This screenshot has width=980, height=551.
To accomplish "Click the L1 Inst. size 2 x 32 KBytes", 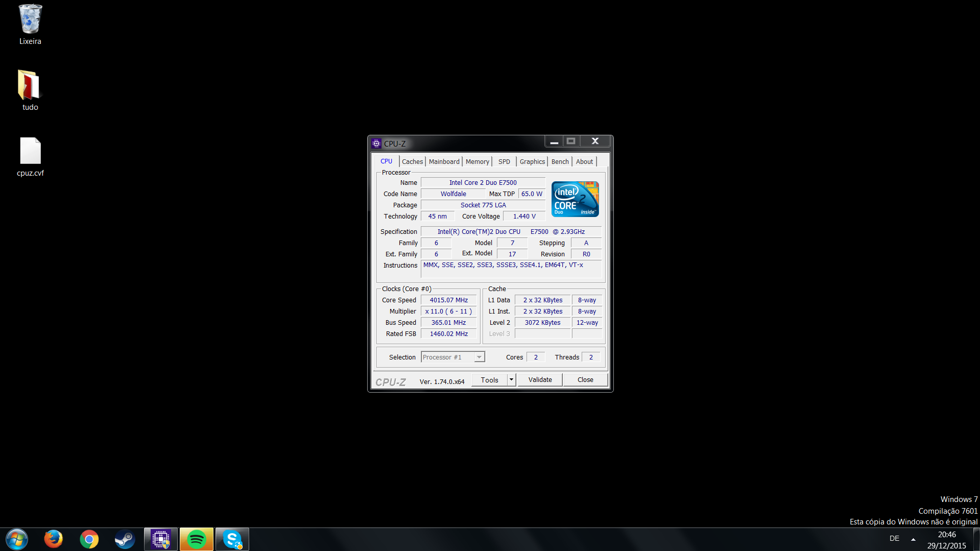I will pyautogui.click(x=542, y=312).
